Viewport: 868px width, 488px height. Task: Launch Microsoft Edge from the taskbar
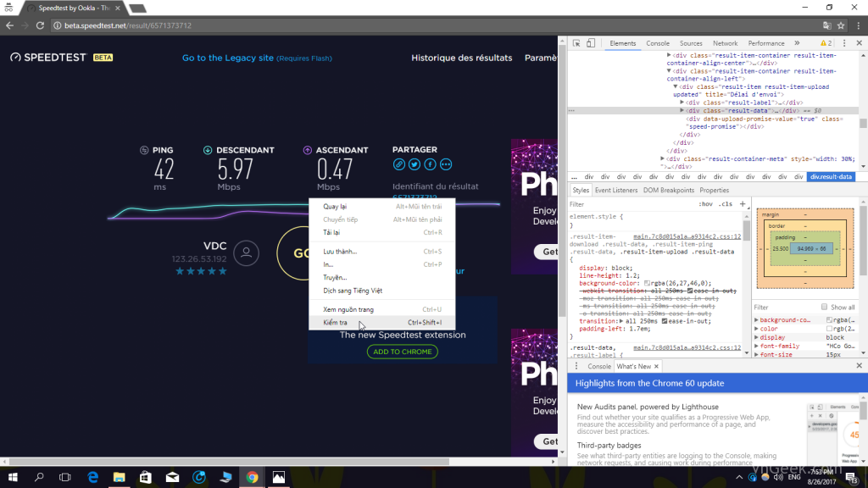92,477
